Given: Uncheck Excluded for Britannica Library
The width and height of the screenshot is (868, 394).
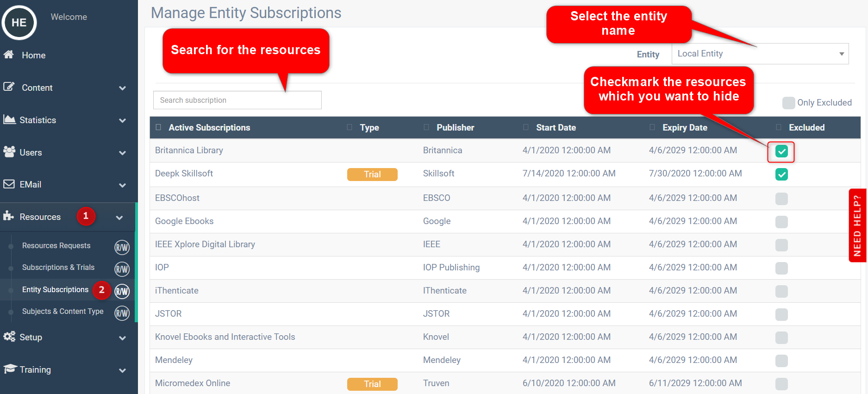Looking at the screenshot, I should pyautogui.click(x=781, y=151).
